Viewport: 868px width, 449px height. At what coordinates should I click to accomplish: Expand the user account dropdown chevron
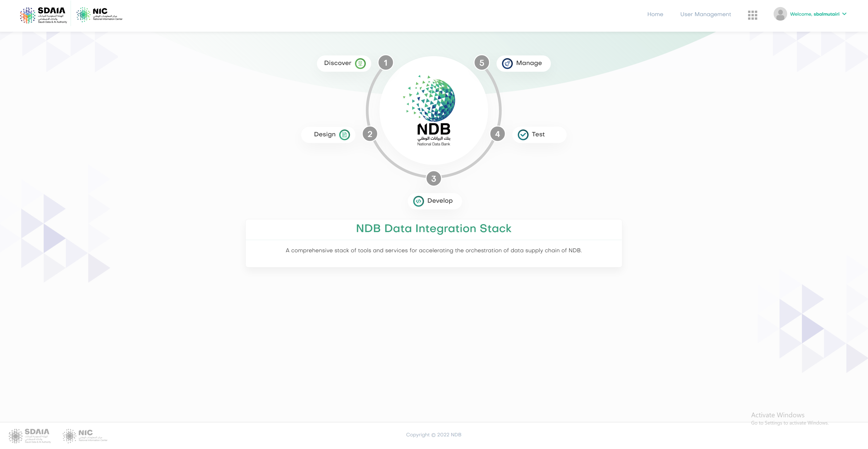[844, 14]
